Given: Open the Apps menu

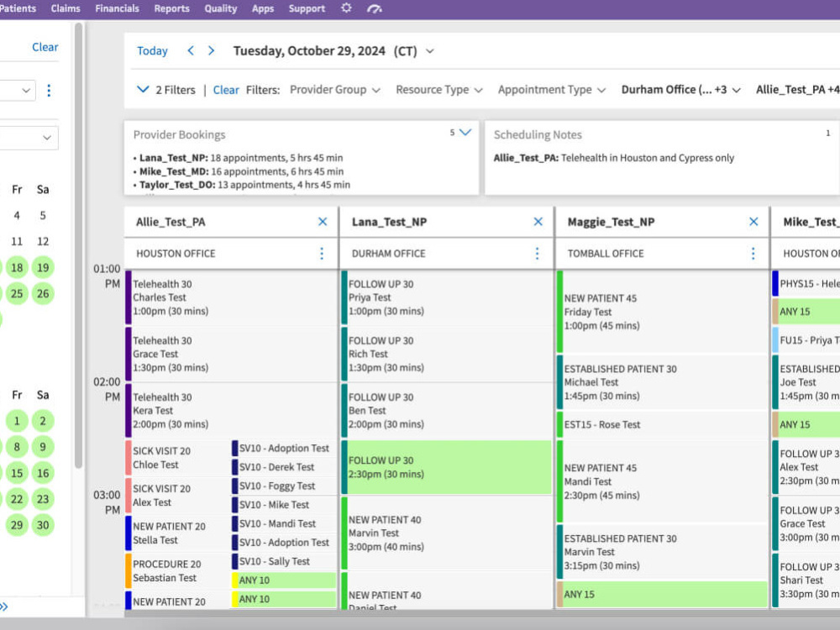Looking at the screenshot, I should [x=262, y=8].
